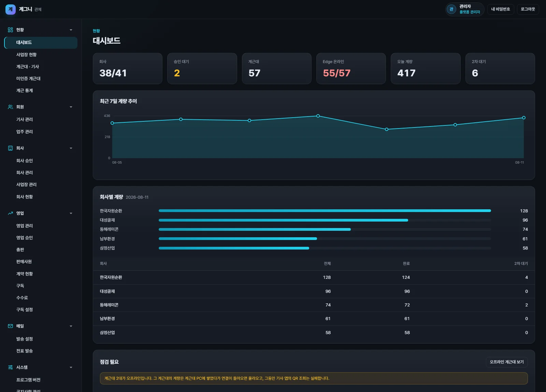Open 회사 승인 page
546x392 pixels.
click(41, 161)
